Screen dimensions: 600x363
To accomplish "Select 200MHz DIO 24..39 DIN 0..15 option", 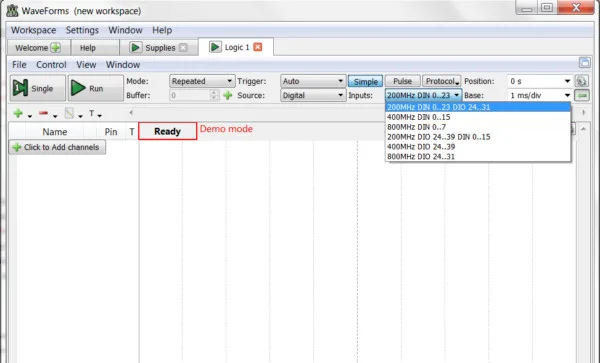I will pyautogui.click(x=478, y=137).
